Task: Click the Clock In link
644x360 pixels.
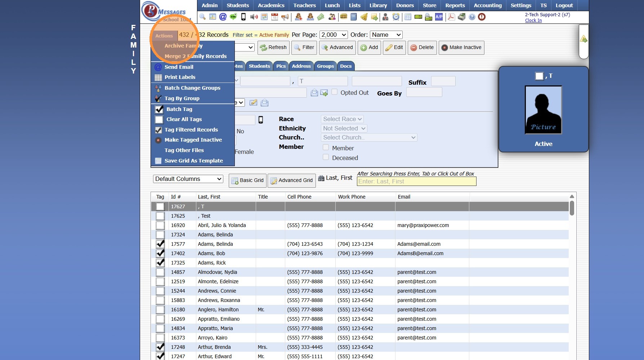Action: (x=533, y=21)
